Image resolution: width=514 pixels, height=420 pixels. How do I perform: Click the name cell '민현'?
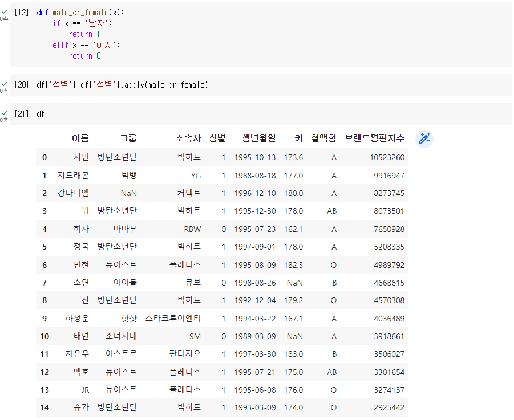tap(81, 264)
